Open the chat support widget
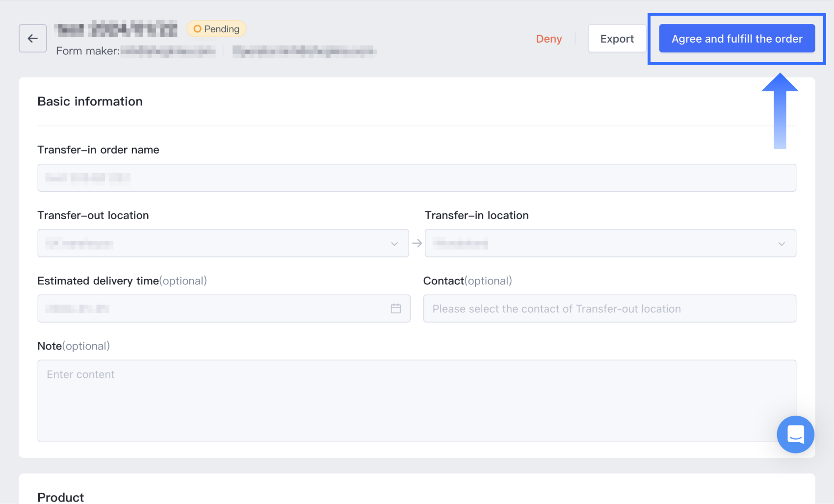This screenshot has height=504, width=834. (x=795, y=434)
